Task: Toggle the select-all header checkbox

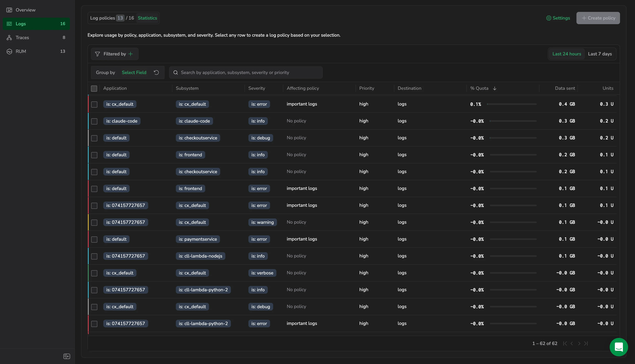Action: click(94, 88)
